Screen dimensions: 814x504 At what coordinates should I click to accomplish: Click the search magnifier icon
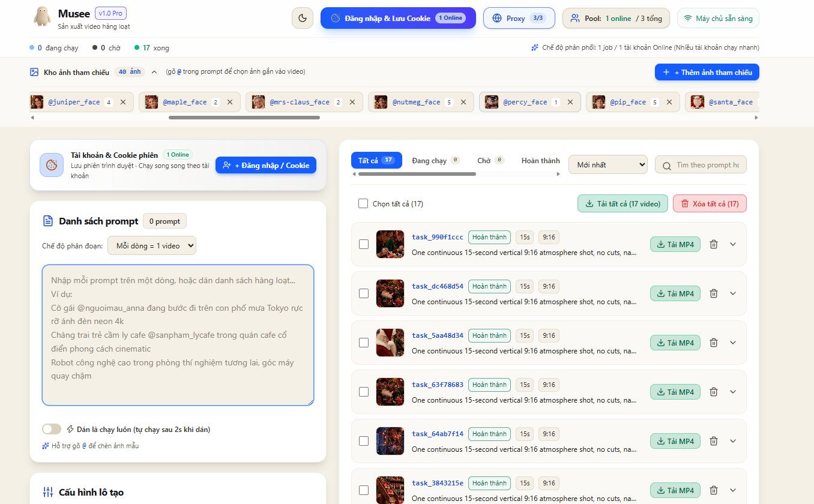[666, 166]
